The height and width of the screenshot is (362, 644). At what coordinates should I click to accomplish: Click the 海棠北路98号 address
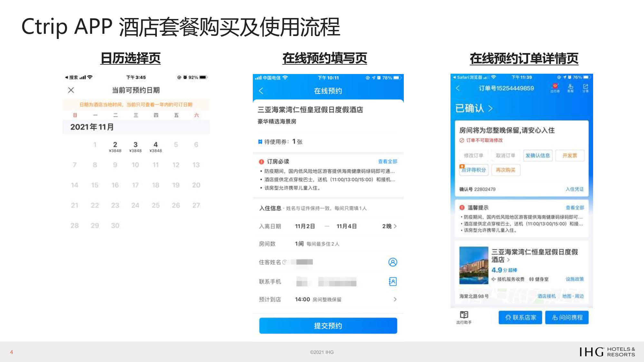(x=474, y=296)
